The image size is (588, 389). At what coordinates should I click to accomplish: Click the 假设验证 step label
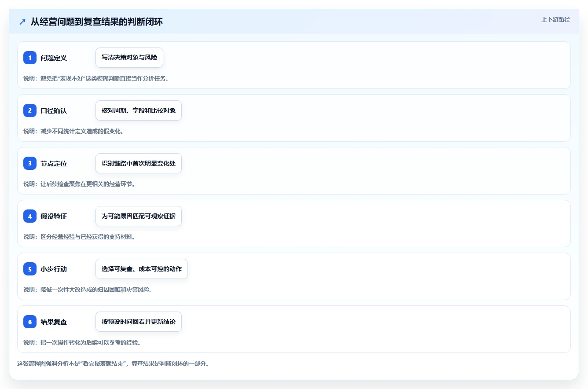54,216
